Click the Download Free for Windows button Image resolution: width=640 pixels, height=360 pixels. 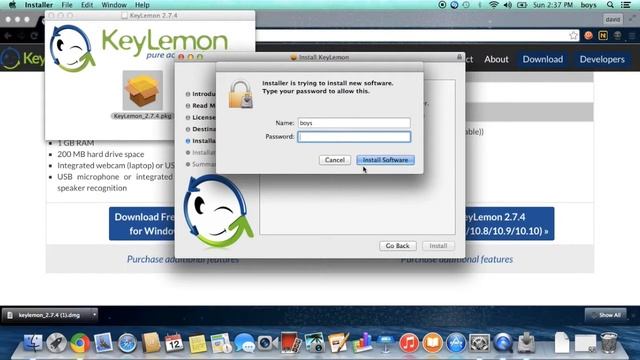[142, 224]
